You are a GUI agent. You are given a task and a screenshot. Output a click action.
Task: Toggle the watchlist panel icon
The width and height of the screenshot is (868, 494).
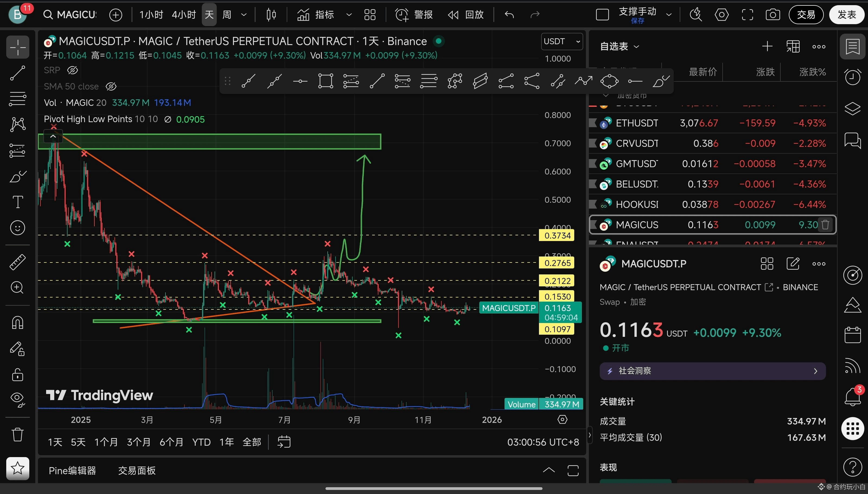[x=852, y=46]
